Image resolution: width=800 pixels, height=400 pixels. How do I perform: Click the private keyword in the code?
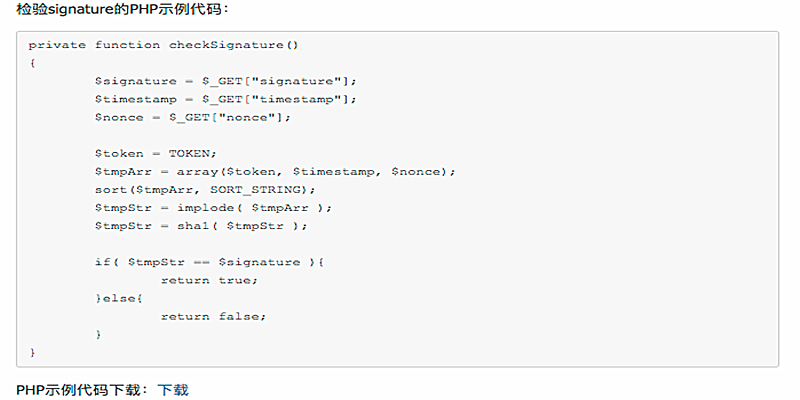57,45
